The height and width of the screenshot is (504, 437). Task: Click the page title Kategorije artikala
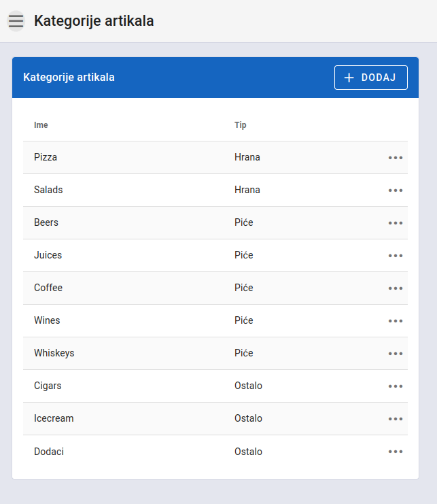click(x=94, y=21)
